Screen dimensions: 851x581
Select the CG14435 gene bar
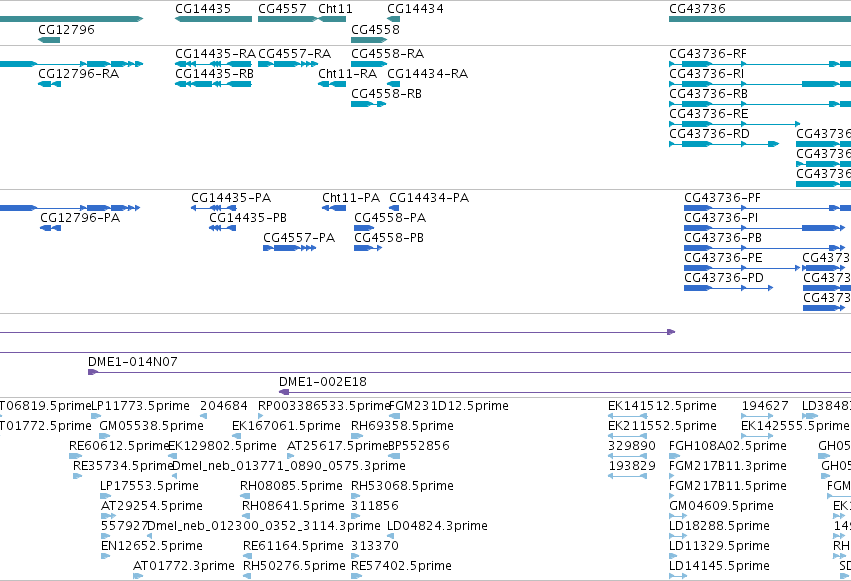click(x=213, y=19)
